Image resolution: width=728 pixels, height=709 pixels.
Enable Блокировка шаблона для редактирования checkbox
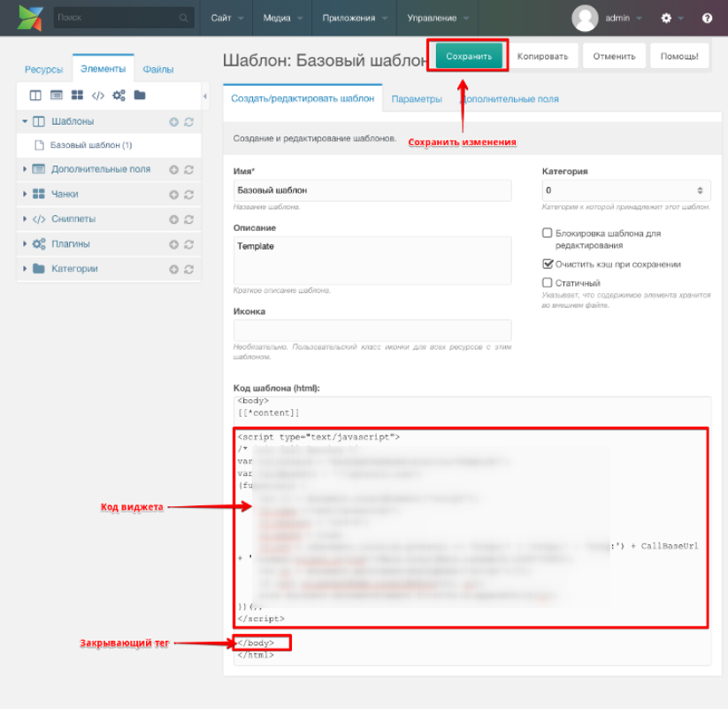point(548,233)
